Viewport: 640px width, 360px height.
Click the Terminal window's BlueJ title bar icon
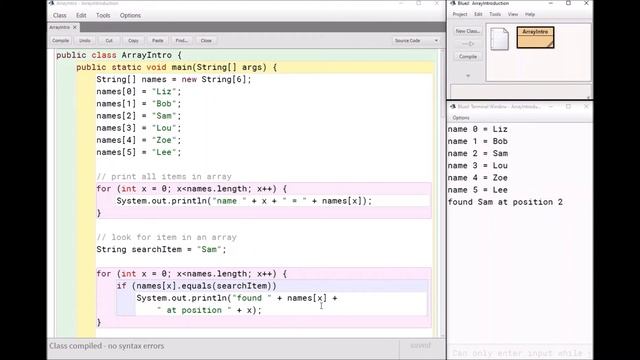453,107
